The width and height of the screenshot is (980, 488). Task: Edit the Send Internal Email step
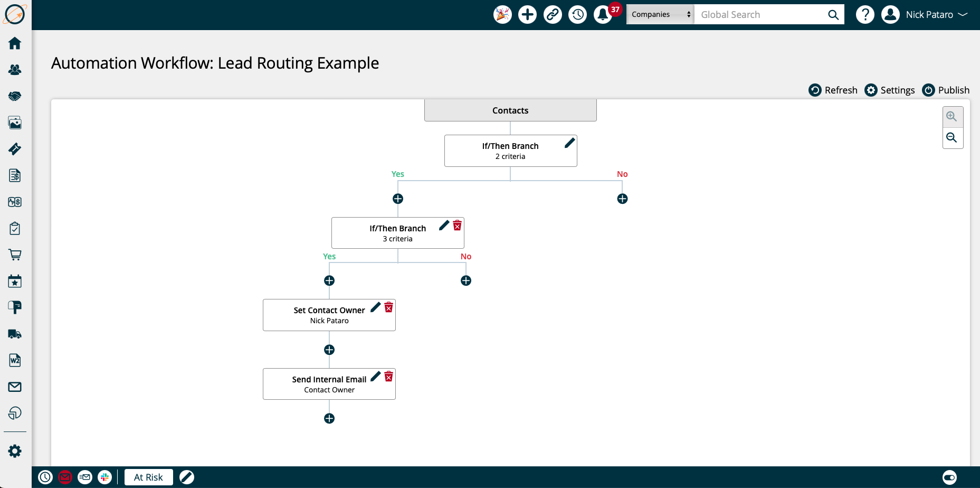[x=376, y=377]
